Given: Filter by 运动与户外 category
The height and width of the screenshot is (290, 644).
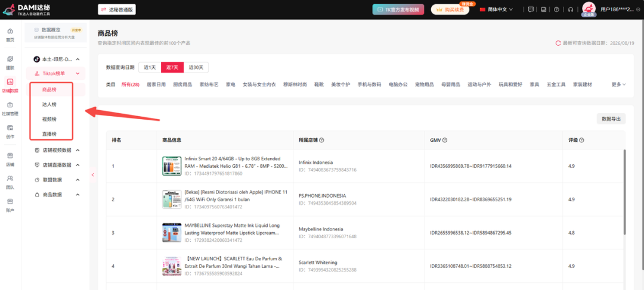Looking at the screenshot, I should coord(479,85).
